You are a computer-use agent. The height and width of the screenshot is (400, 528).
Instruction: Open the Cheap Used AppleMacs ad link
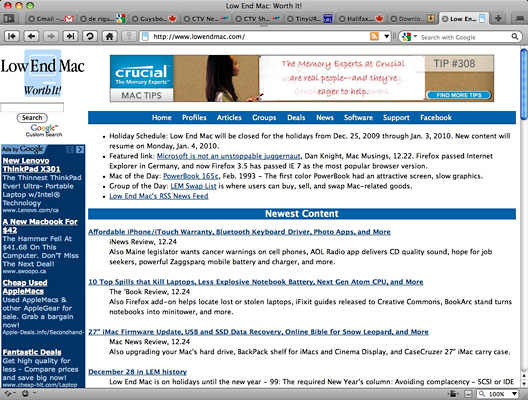click(x=25, y=287)
